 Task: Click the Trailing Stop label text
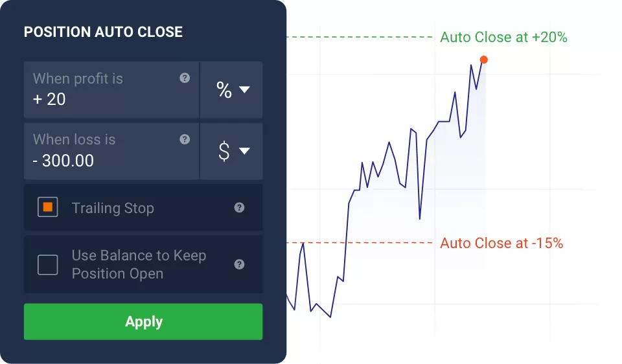coord(113,208)
